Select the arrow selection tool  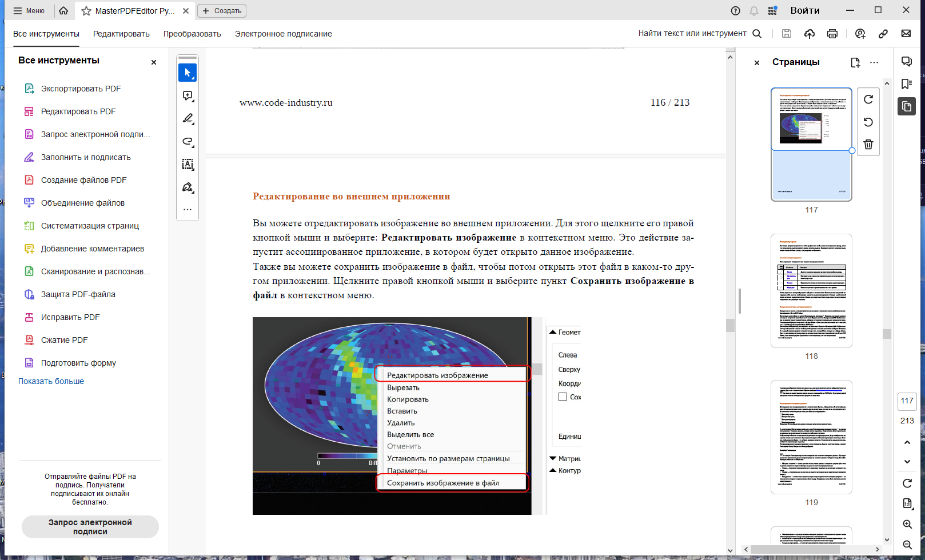188,73
